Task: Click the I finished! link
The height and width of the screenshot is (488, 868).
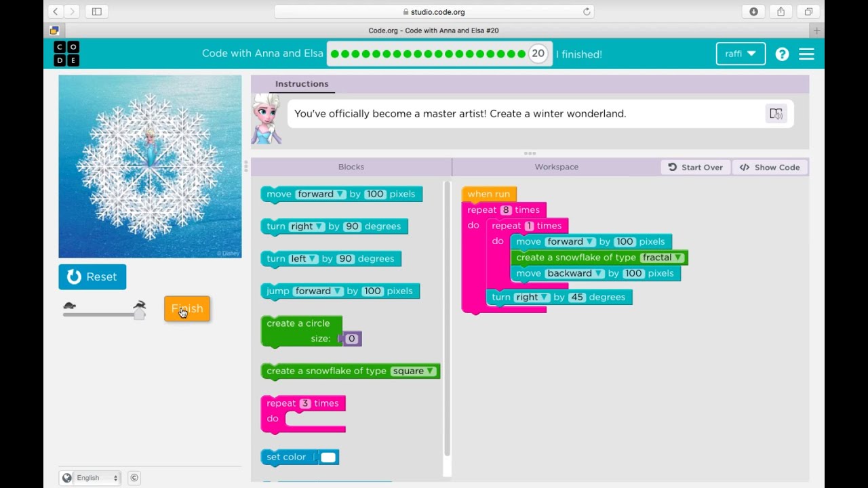Action: click(x=578, y=54)
